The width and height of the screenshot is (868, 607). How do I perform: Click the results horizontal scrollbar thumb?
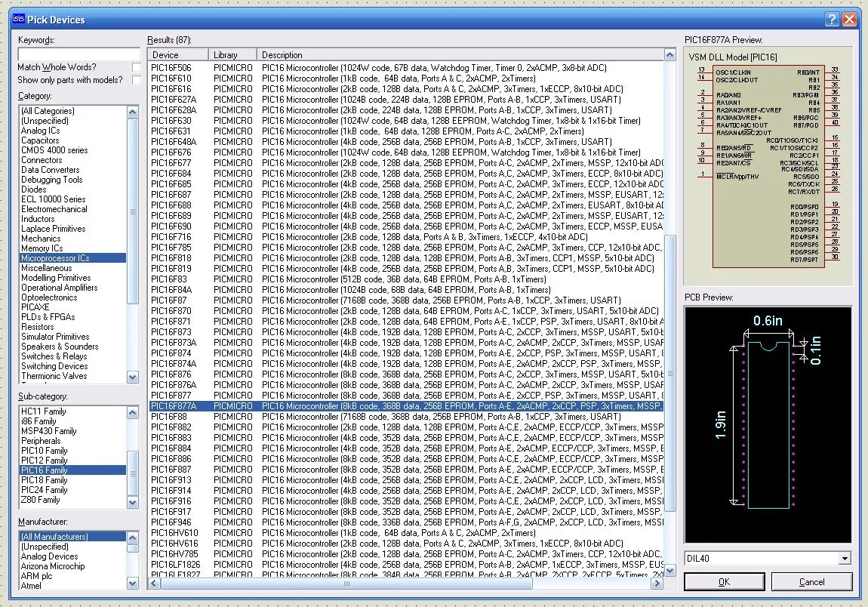pos(346,583)
